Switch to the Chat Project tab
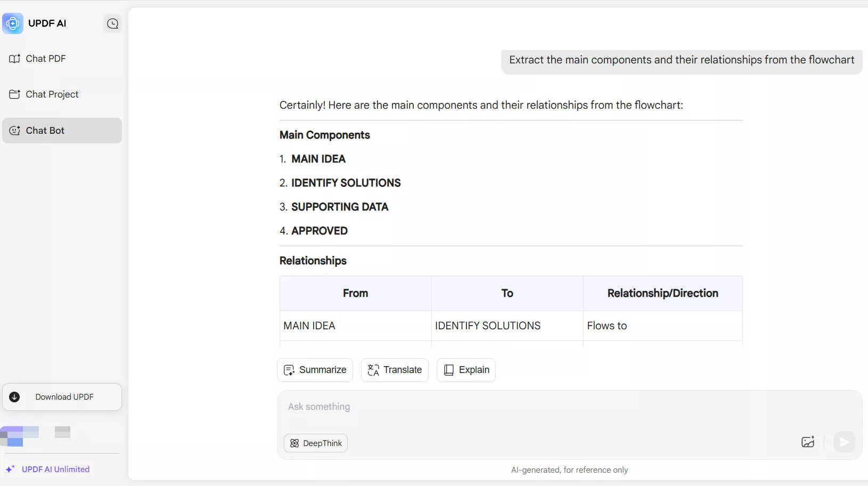 coord(52,94)
